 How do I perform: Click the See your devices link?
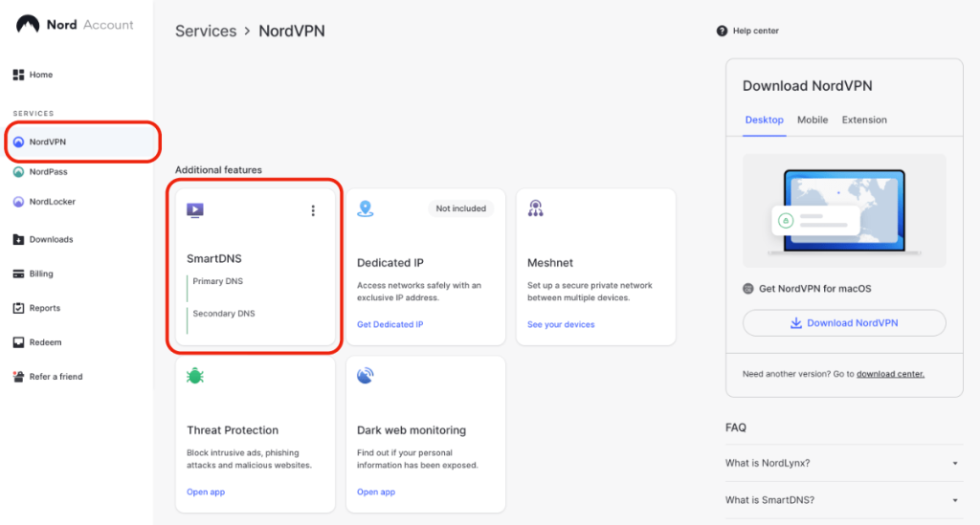pos(561,324)
